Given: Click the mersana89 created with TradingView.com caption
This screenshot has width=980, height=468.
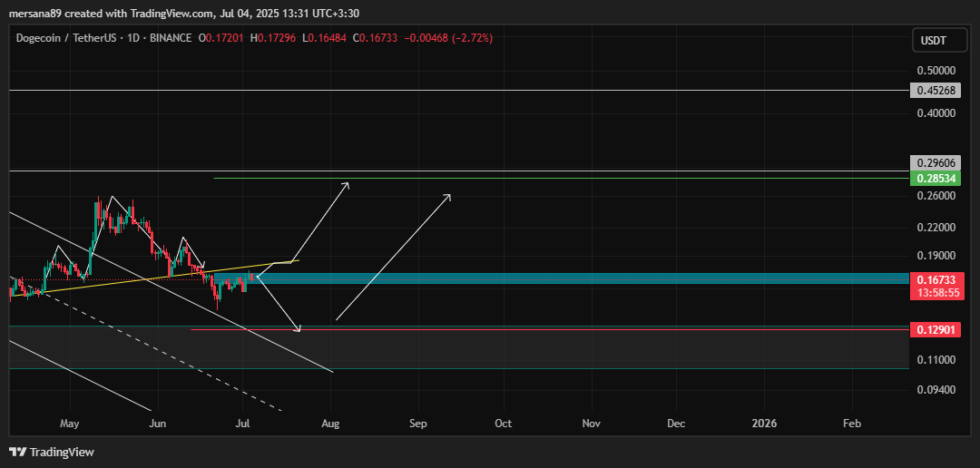Looking at the screenshot, I should (x=184, y=13).
